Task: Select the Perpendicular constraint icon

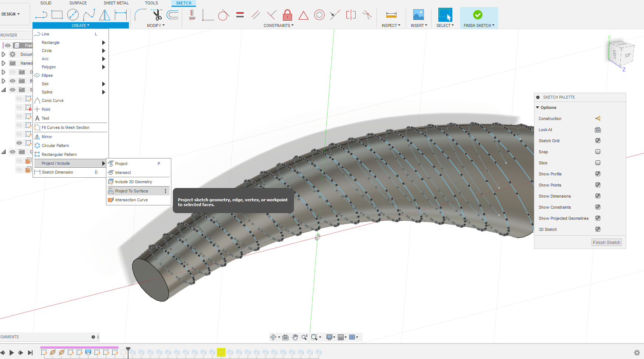Action: 271,15
